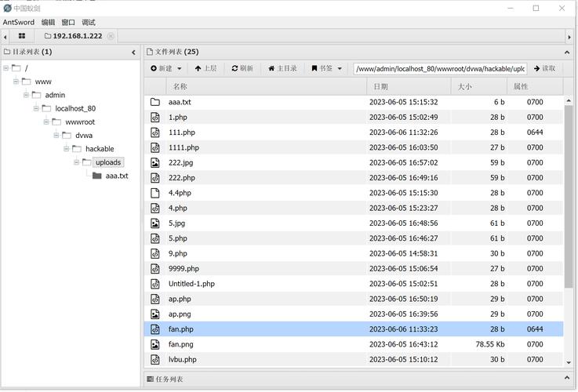Collapse the wwwroot tree node
The width and height of the screenshot is (578, 392).
coord(46,122)
